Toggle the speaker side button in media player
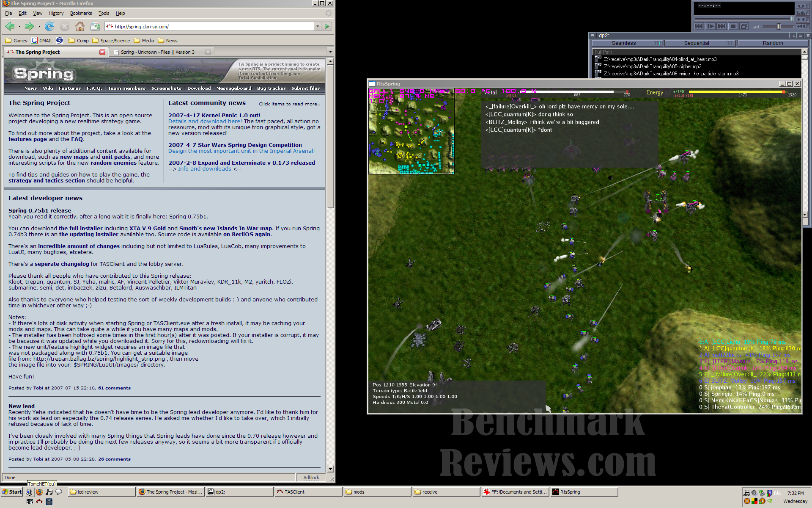This screenshot has width=812, height=508. [801, 19]
